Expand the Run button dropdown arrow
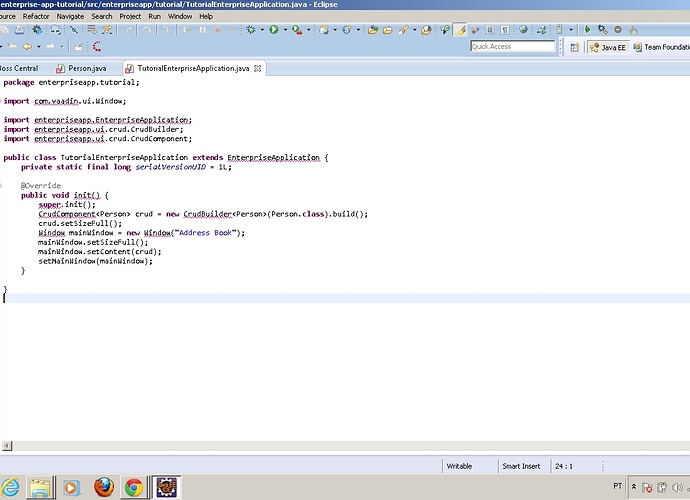The image size is (690, 500). point(283,30)
